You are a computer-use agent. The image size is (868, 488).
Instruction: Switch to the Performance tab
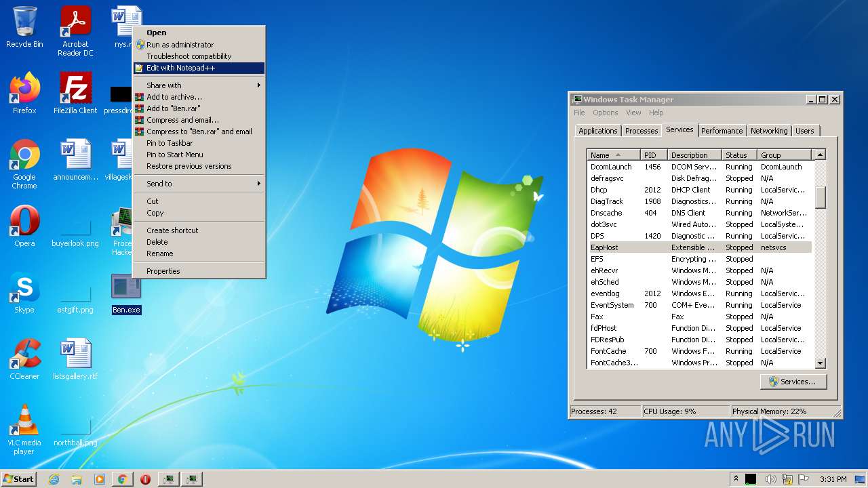point(722,131)
